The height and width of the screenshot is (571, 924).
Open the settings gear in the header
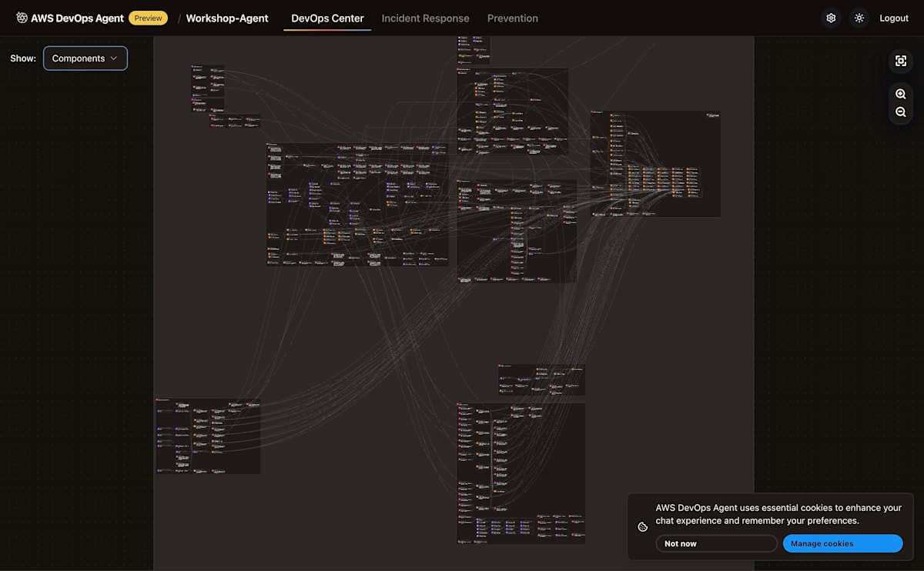pos(831,18)
